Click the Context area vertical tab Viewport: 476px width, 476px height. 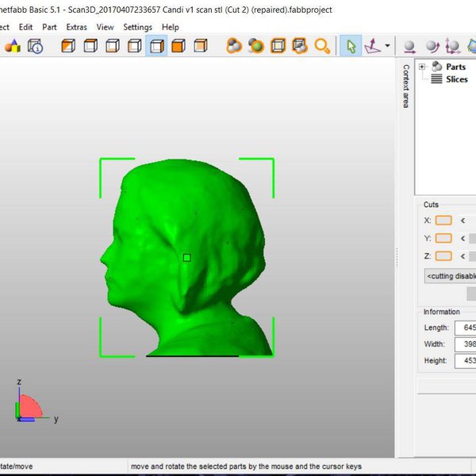click(405, 86)
